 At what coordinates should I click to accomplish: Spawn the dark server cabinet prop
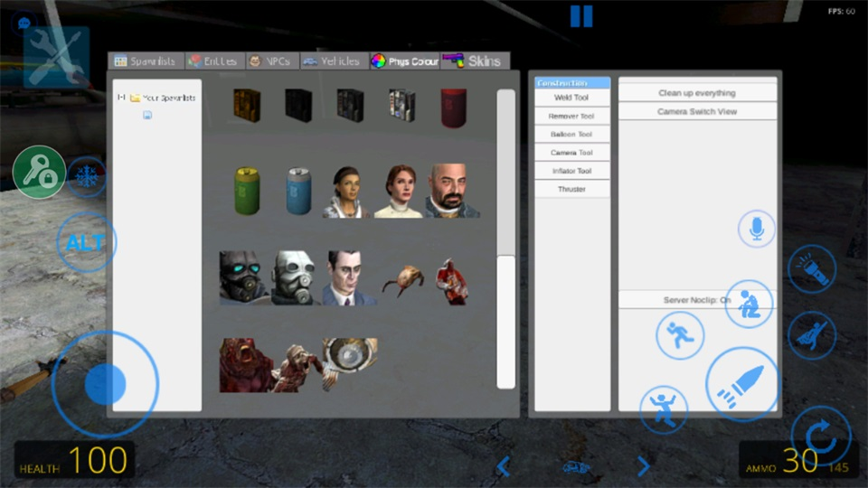pyautogui.click(x=351, y=105)
